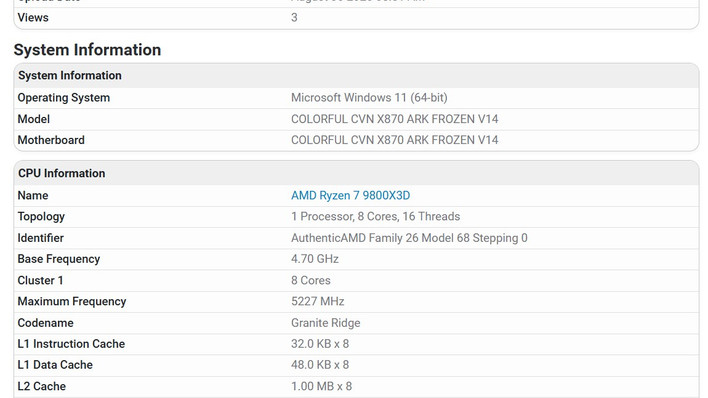The image size is (708, 398).
Task: Click the 'Motherboard' row label
Action: 51,140
